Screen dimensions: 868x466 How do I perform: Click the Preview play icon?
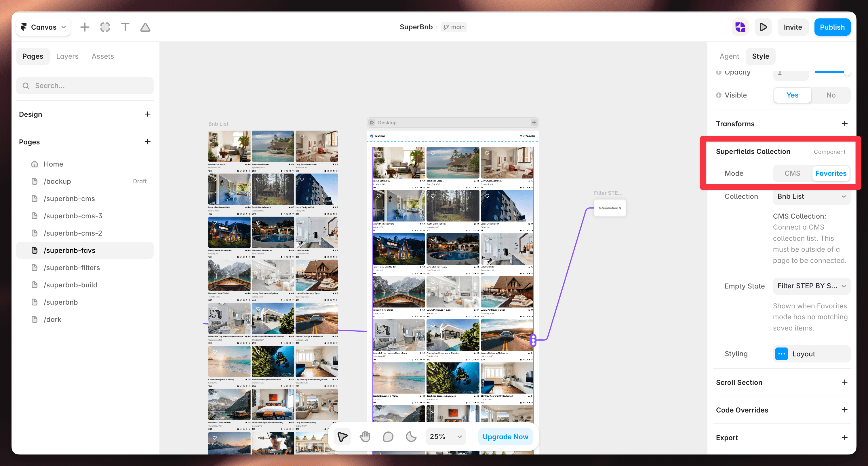[x=763, y=27]
